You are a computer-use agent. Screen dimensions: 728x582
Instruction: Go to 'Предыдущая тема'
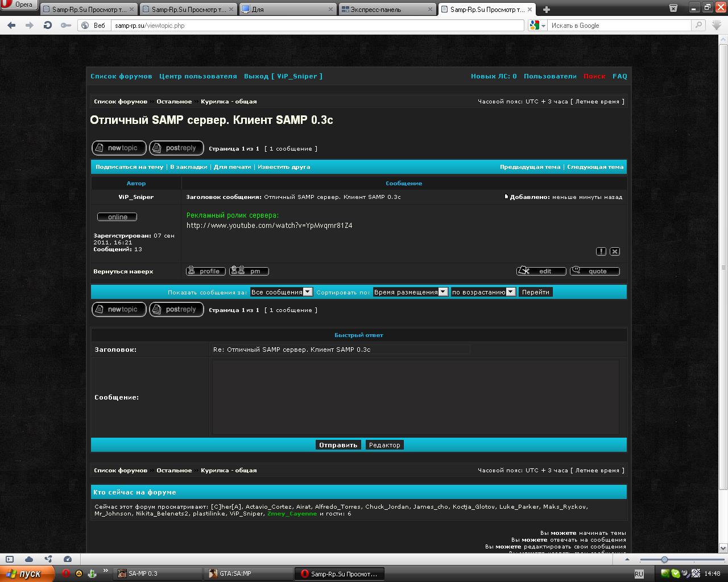pos(530,167)
